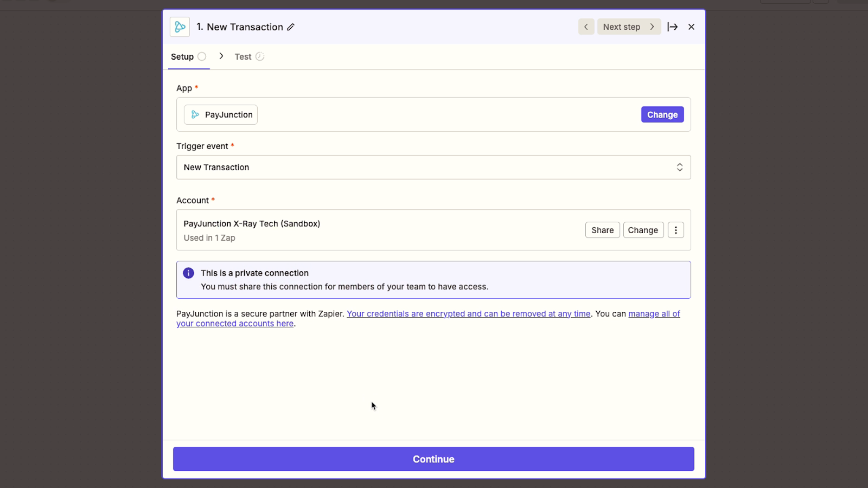Click the Test status clock icon
The height and width of the screenshot is (488, 868).
(260, 56)
